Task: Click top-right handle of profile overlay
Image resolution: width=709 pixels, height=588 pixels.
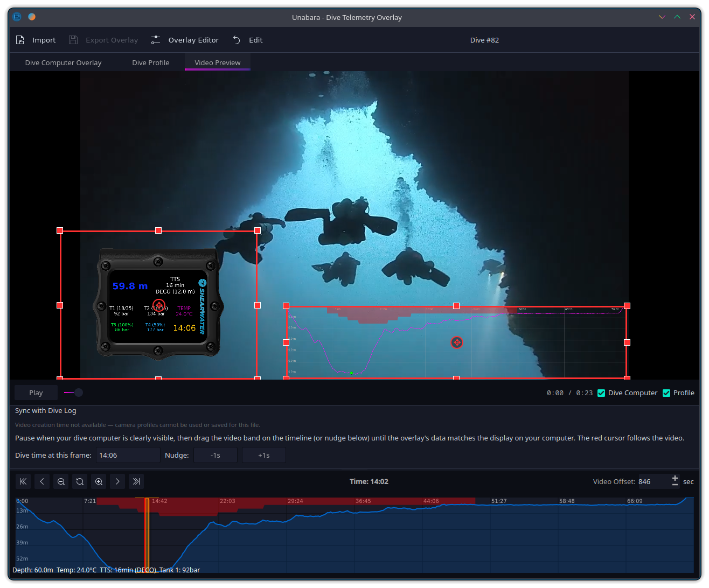Action: [x=627, y=306]
